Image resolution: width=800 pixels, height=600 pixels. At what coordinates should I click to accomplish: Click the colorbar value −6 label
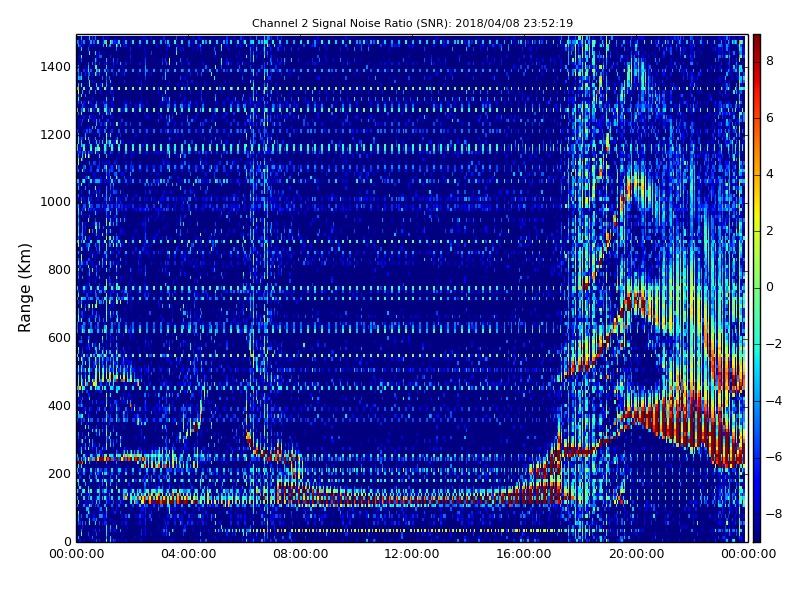(774, 457)
